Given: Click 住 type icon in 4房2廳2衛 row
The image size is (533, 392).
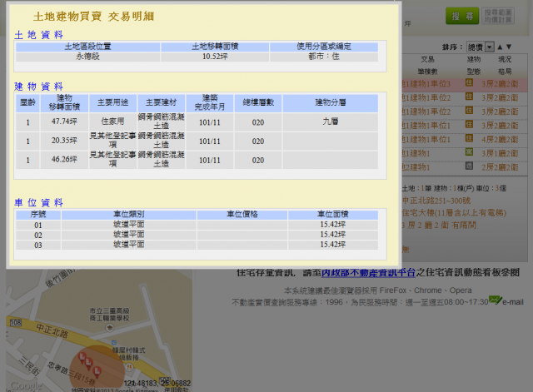Looking at the screenshot, I should point(469,138).
